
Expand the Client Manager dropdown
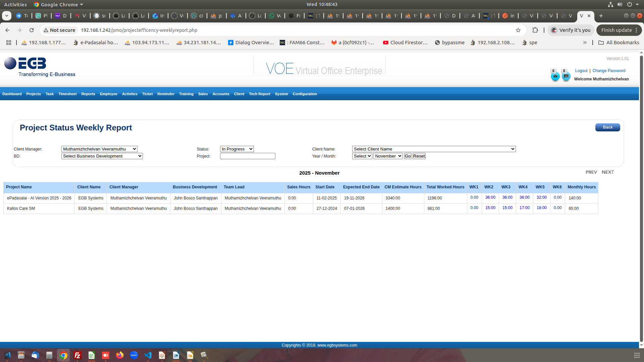click(x=99, y=149)
